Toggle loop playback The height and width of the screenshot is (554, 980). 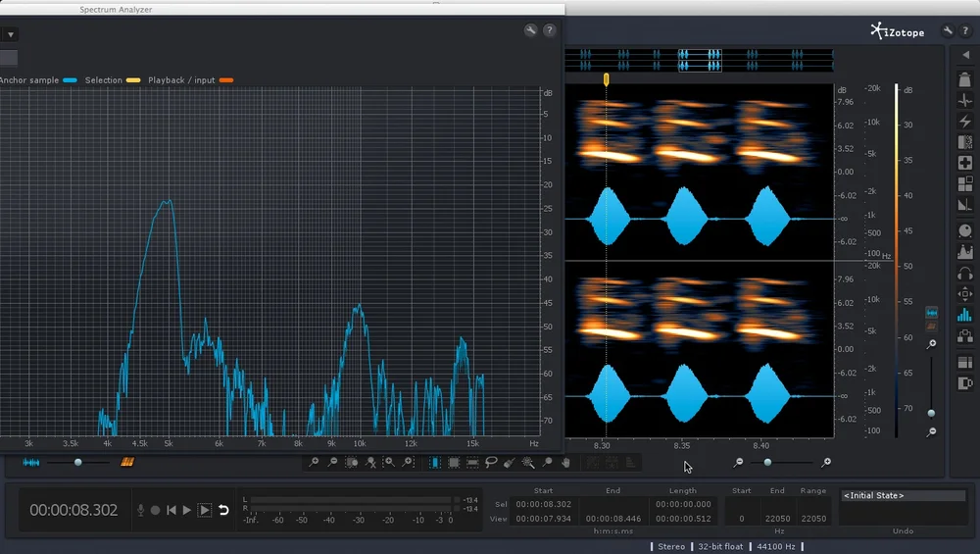223,510
